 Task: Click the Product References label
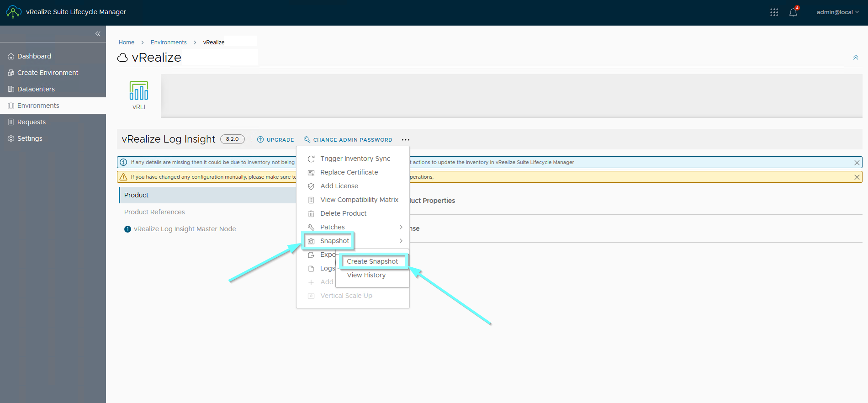click(154, 212)
